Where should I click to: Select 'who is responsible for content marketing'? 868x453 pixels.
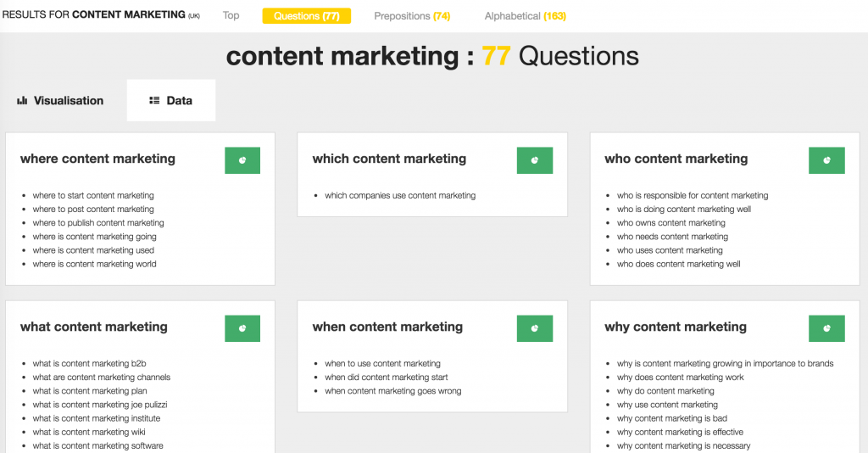point(693,195)
